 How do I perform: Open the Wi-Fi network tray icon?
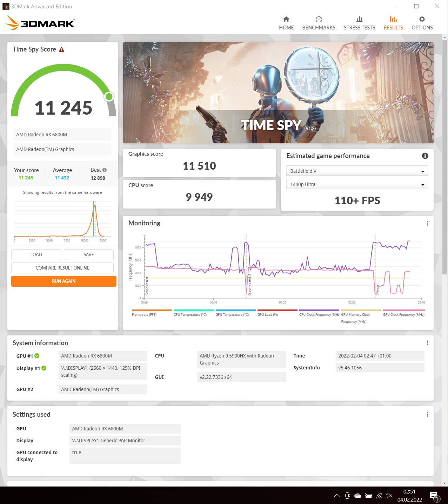[379, 496]
